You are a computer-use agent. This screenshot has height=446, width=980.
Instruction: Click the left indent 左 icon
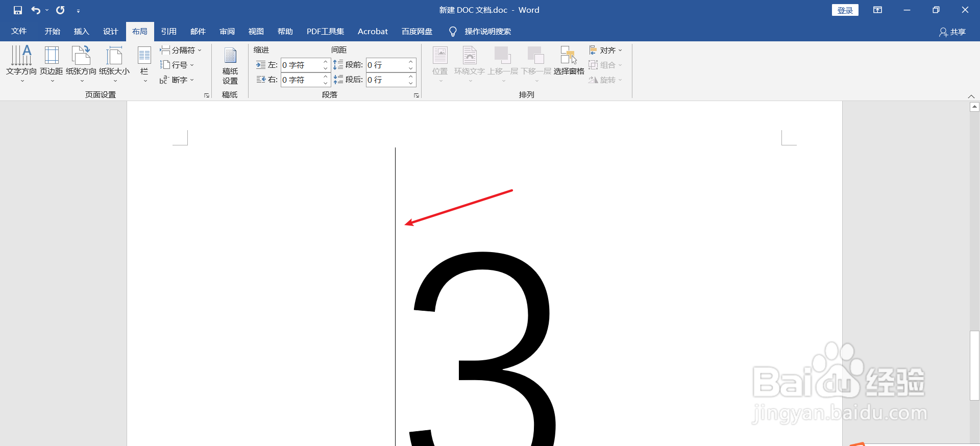261,65
